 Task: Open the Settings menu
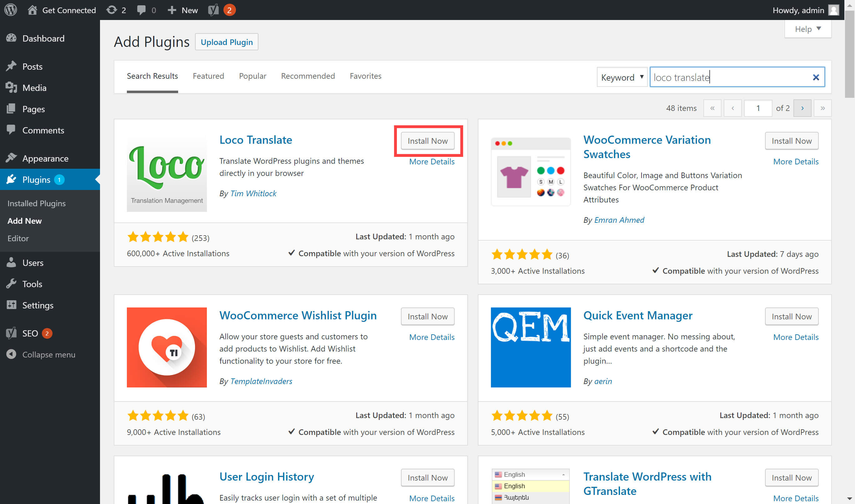click(x=50, y=305)
